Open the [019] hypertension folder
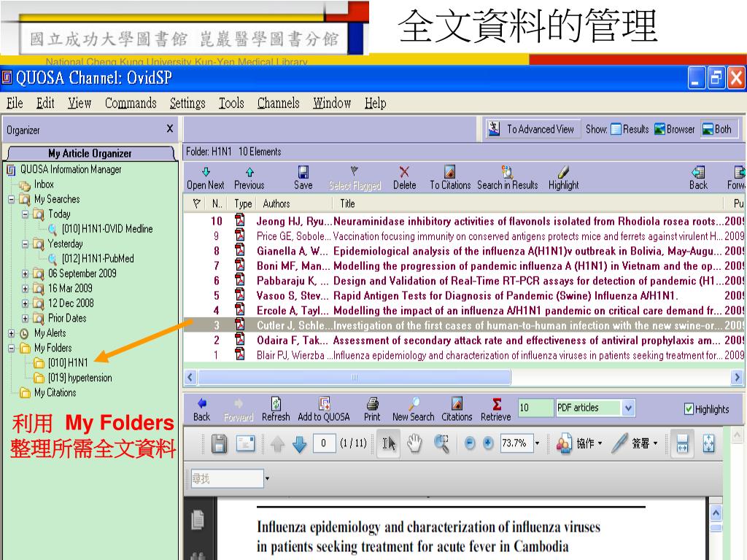Viewport: 747px width, 560px height. pos(80,378)
